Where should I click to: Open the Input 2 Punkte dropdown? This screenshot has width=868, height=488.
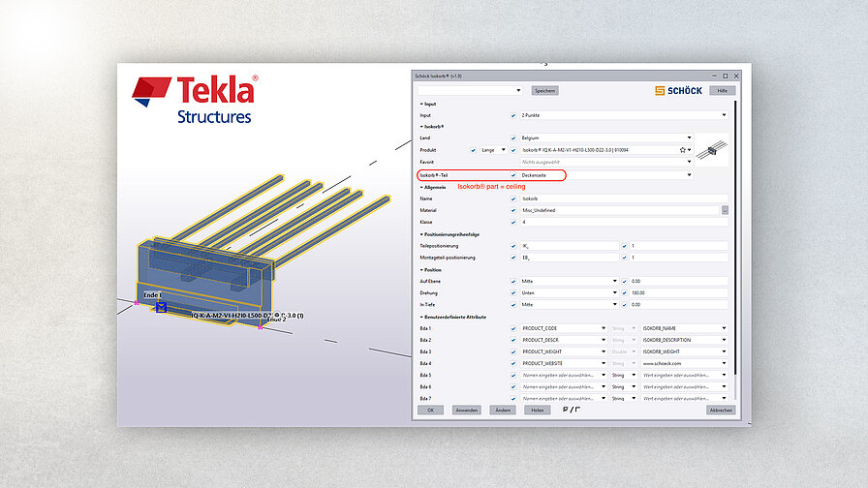point(623,115)
